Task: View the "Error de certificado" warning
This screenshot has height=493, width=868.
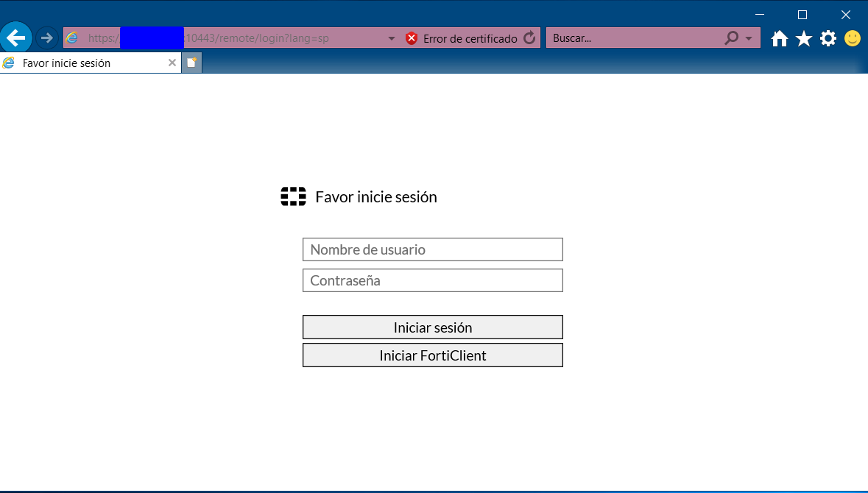Action: [462, 38]
